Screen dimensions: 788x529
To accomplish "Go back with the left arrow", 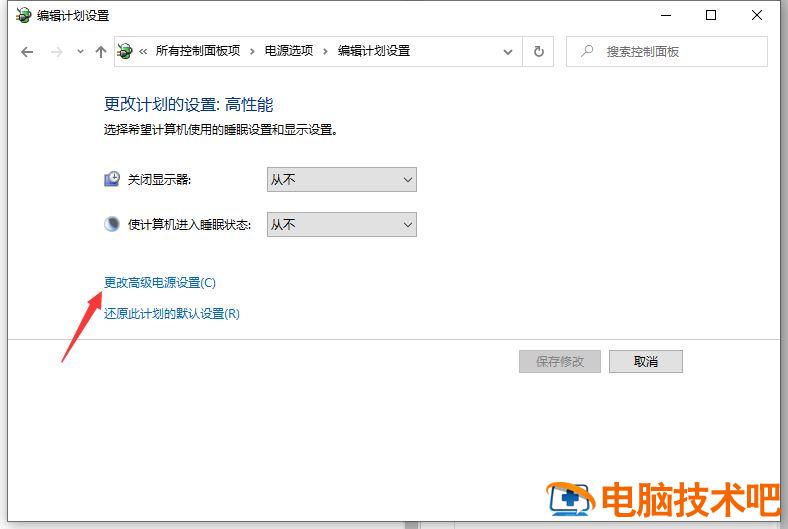I will 27,51.
